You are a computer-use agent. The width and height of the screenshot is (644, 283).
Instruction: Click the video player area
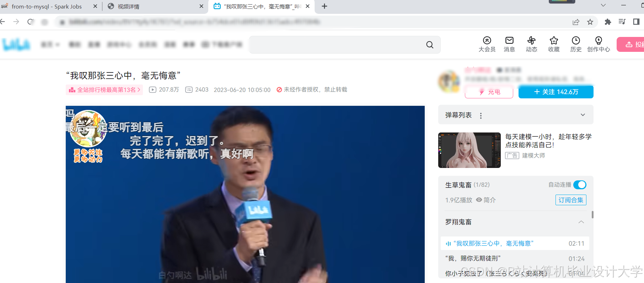click(245, 194)
